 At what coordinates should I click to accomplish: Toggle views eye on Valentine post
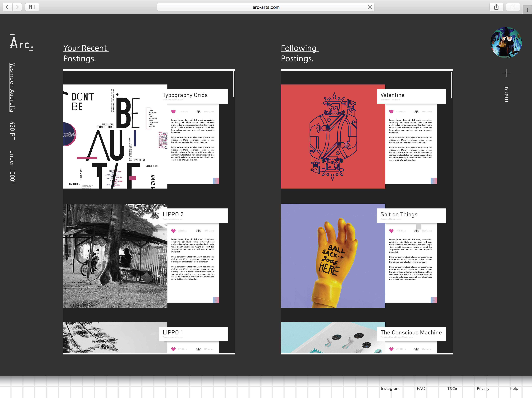(x=417, y=112)
